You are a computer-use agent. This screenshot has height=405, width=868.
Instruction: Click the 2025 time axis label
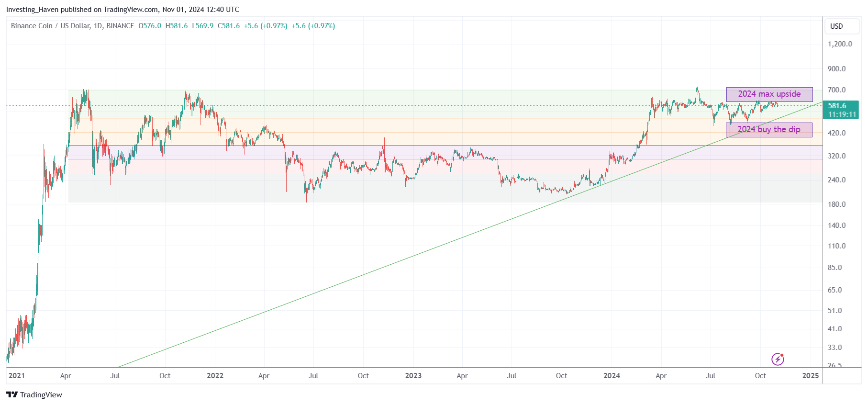click(x=811, y=376)
